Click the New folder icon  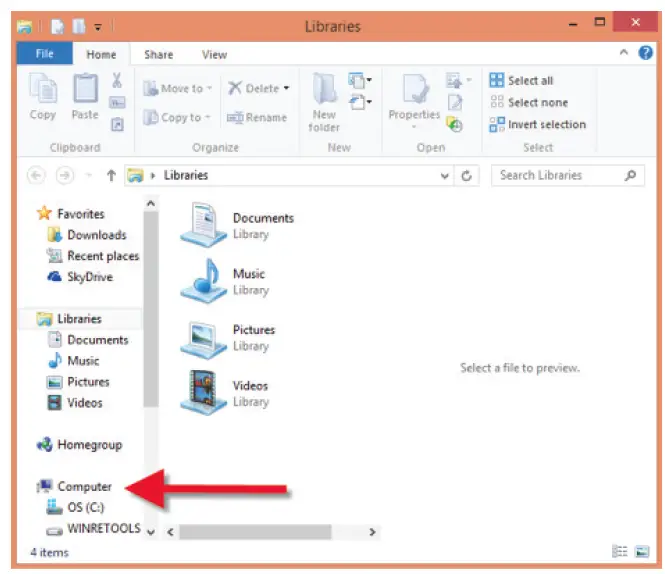[x=324, y=88]
